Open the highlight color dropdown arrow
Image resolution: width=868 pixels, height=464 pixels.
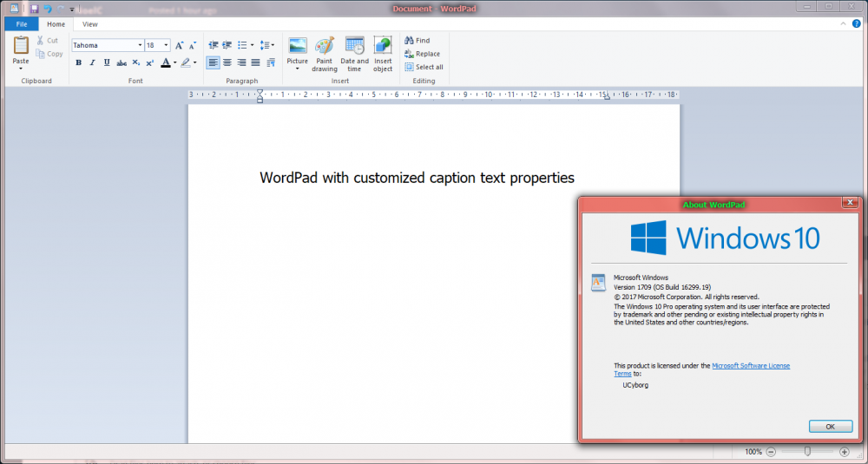click(x=194, y=62)
